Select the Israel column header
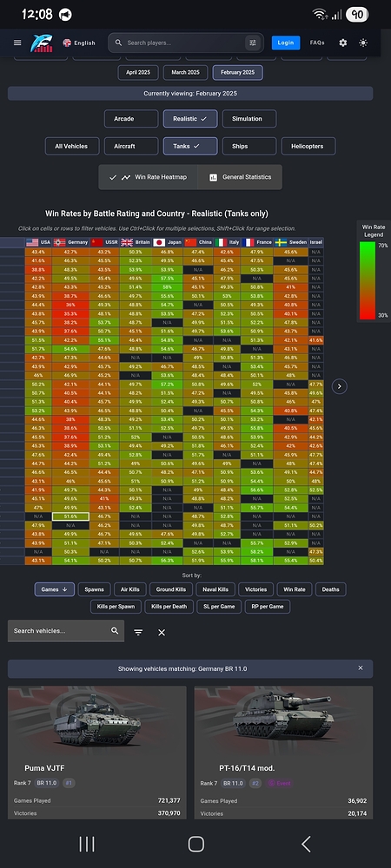The height and width of the screenshot is (868, 391). [x=316, y=242]
